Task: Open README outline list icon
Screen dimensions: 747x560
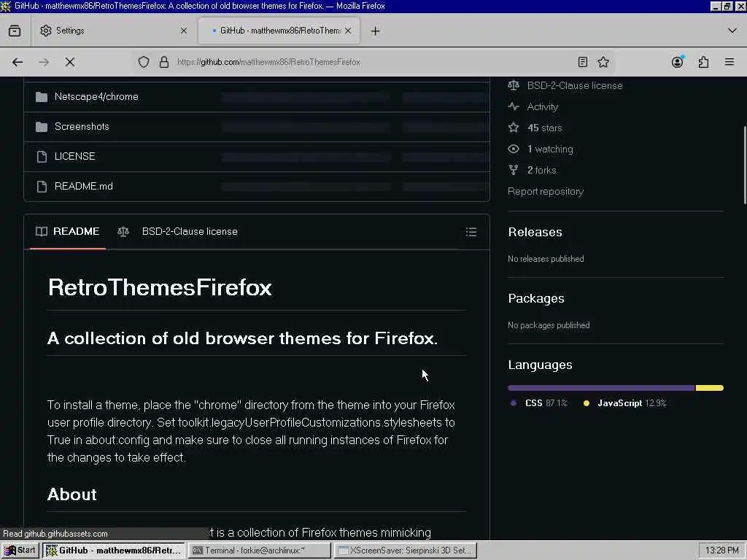Action: pyautogui.click(x=471, y=232)
